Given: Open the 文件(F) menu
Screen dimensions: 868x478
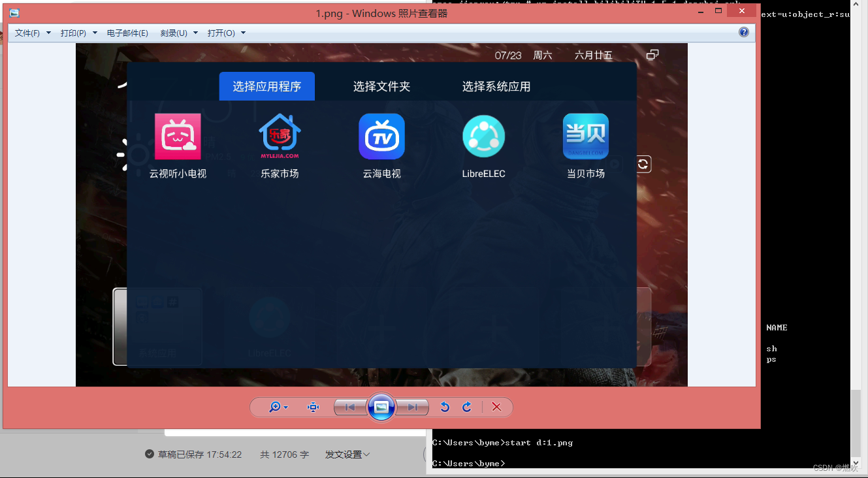Looking at the screenshot, I should (33, 33).
